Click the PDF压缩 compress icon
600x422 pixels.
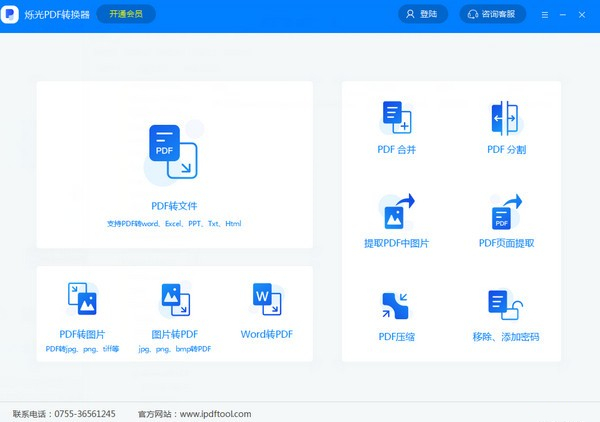[x=396, y=305]
